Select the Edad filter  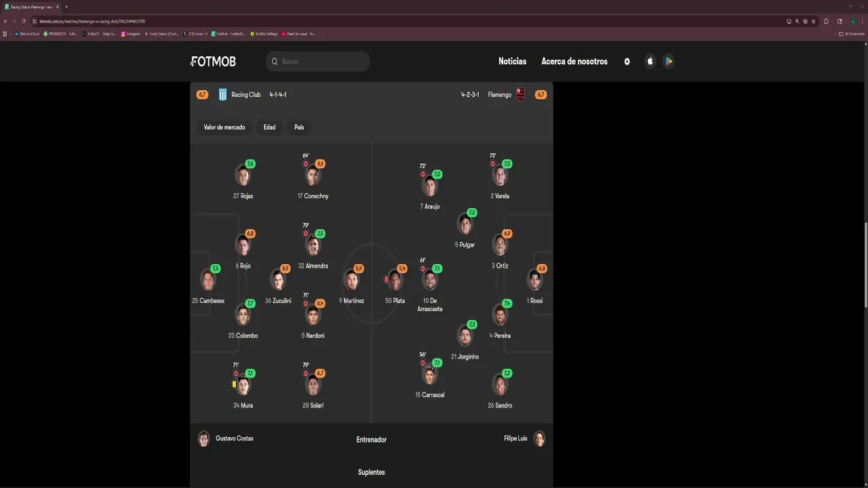tap(269, 127)
